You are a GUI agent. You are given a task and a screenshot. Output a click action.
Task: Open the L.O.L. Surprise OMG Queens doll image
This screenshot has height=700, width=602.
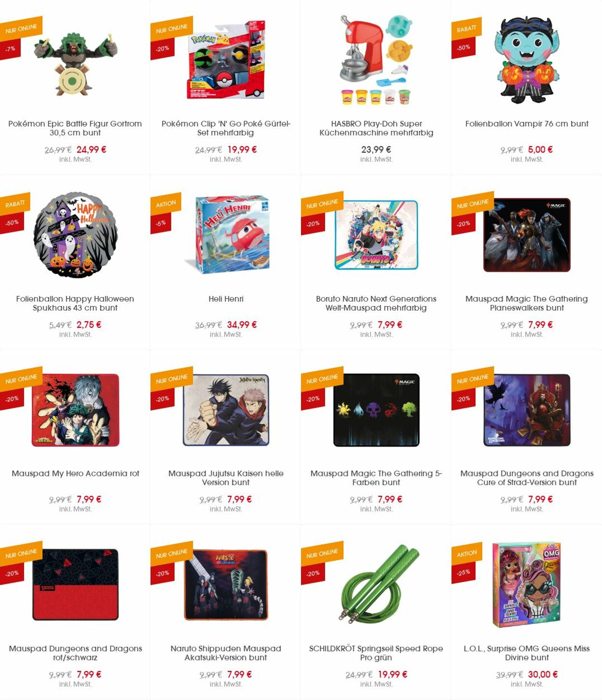(527, 584)
